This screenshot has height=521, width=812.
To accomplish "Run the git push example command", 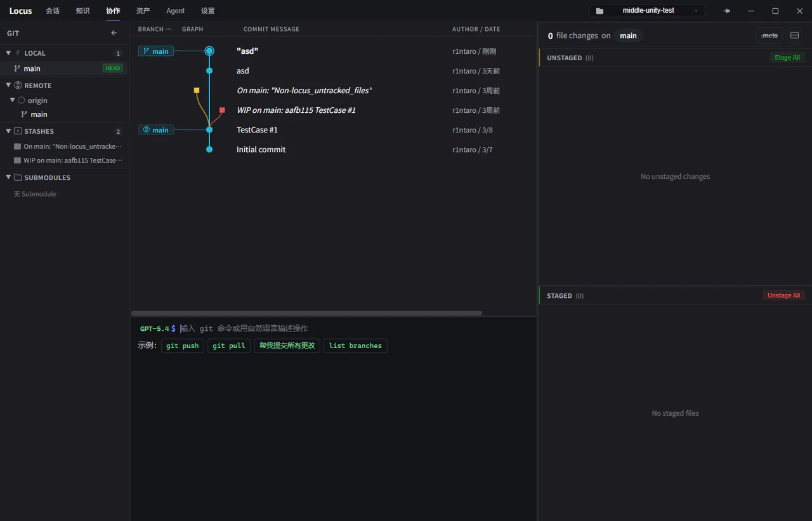I will [x=182, y=345].
